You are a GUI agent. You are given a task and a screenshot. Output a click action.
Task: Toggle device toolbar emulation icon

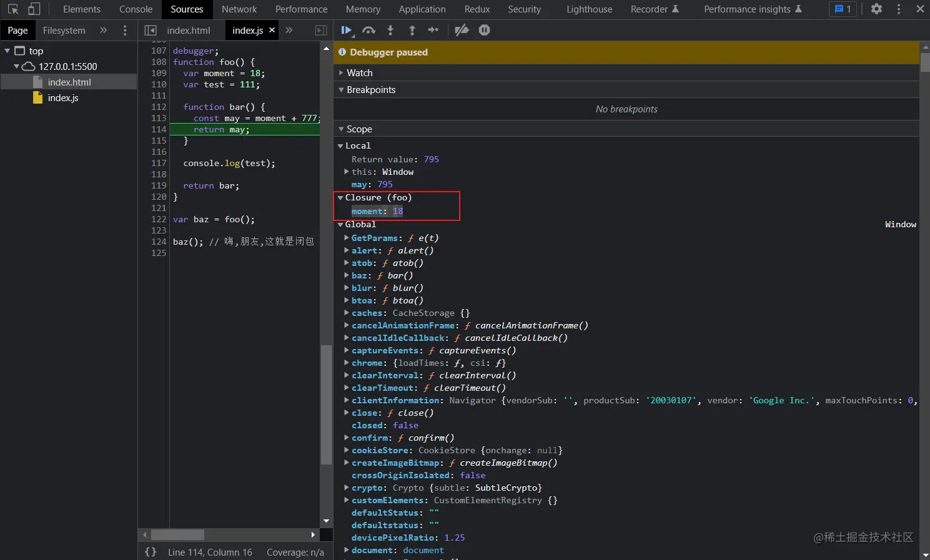tap(34, 9)
